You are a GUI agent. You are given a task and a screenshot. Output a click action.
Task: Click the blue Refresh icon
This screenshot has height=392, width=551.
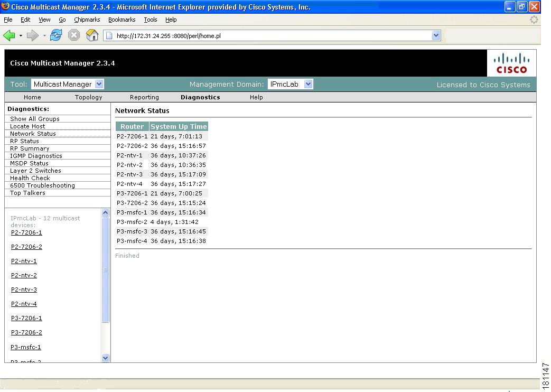click(56, 35)
